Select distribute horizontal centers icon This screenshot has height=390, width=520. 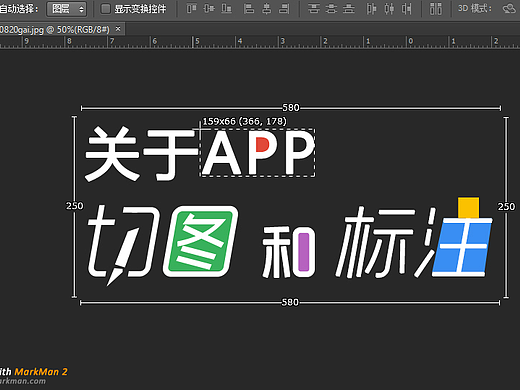click(389, 9)
